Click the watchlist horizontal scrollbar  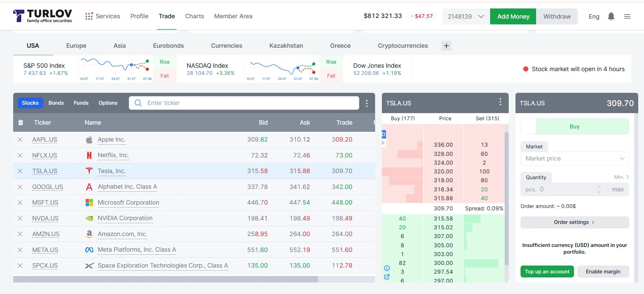(x=165, y=279)
